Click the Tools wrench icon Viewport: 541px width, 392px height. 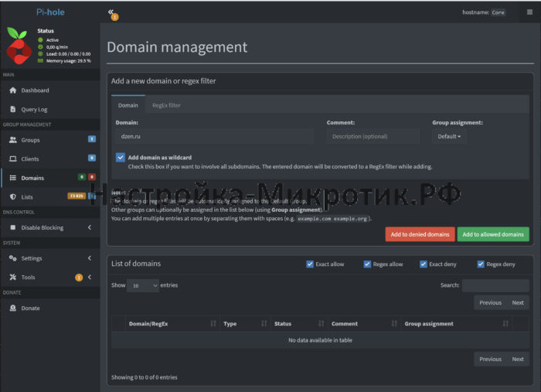(13, 277)
